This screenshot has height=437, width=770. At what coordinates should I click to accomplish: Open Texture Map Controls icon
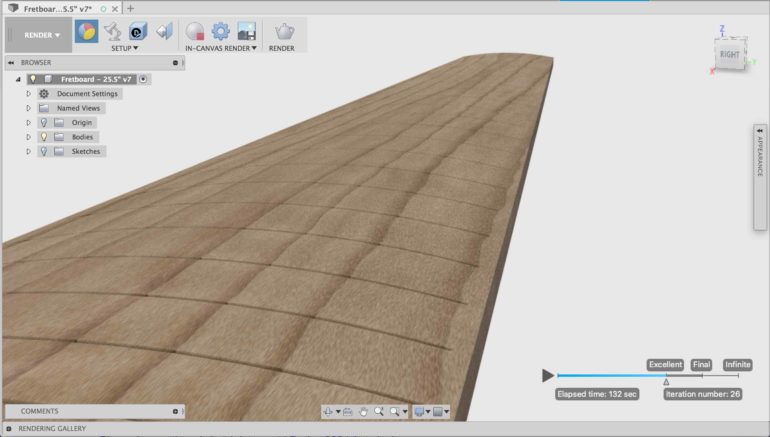point(163,31)
